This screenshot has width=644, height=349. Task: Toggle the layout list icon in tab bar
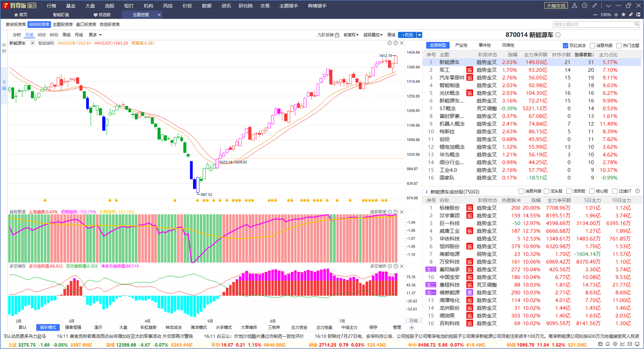(638, 15)
